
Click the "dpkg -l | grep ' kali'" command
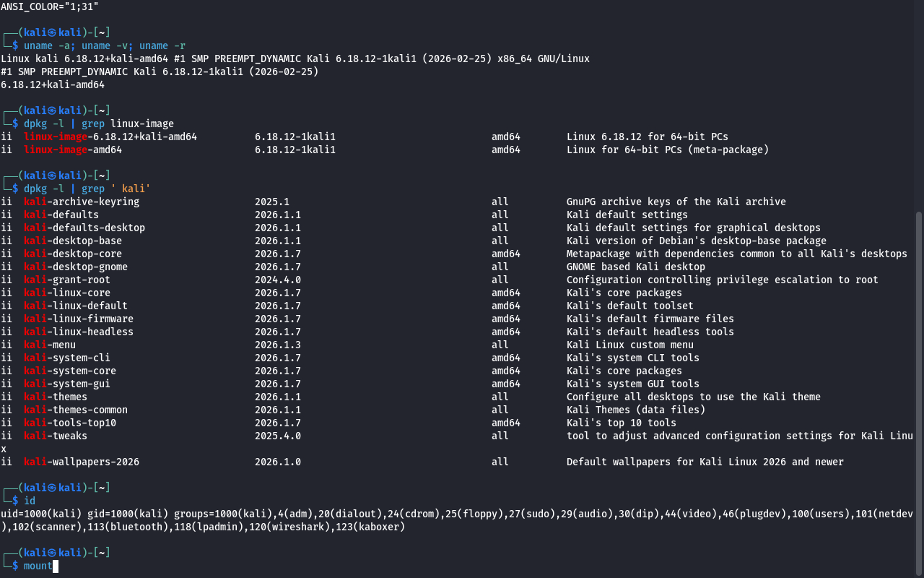tap(87, 189)
